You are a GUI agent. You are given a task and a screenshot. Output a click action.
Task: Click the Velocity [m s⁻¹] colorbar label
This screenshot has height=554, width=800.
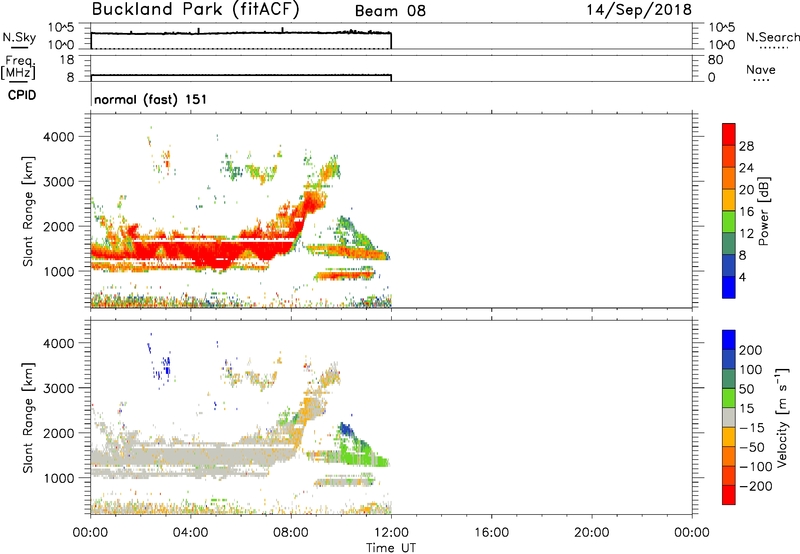tap(782, 418)
